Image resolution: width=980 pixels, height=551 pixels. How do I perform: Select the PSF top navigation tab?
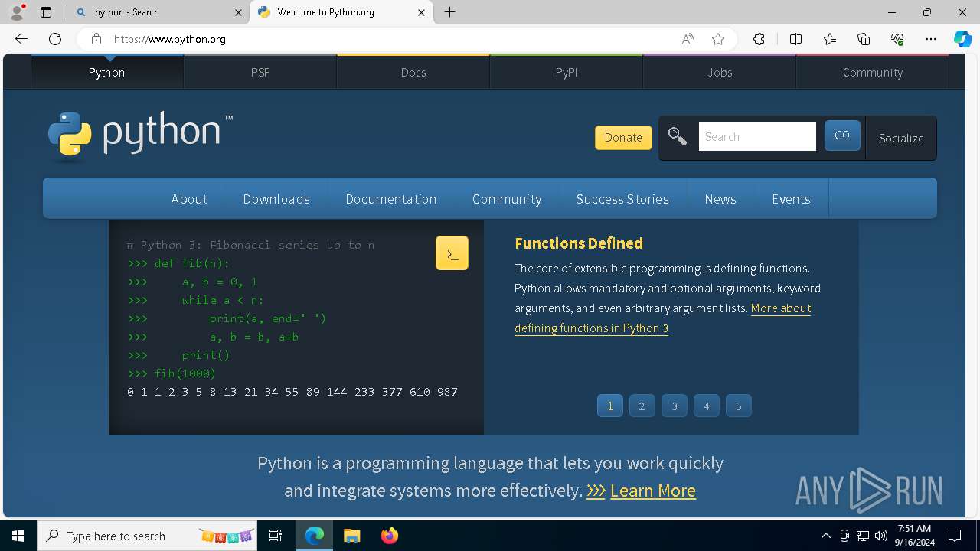[260, 72]
